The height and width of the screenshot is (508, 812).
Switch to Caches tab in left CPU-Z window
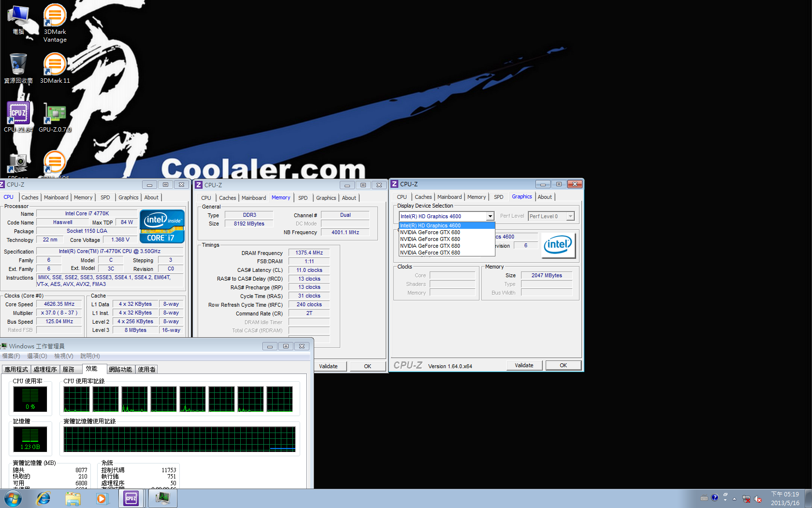pos(30,197)
